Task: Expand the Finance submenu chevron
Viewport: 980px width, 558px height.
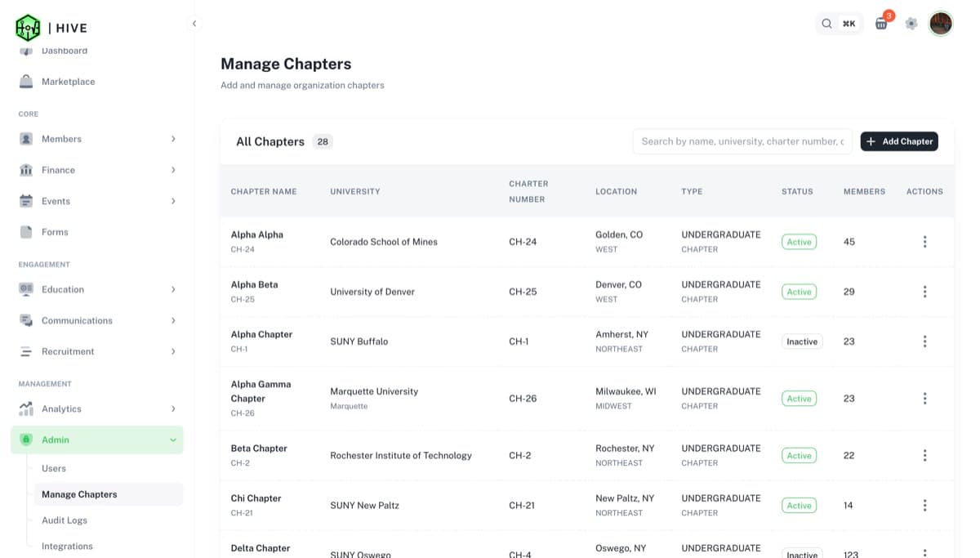Action: click(x=173, y=170)
